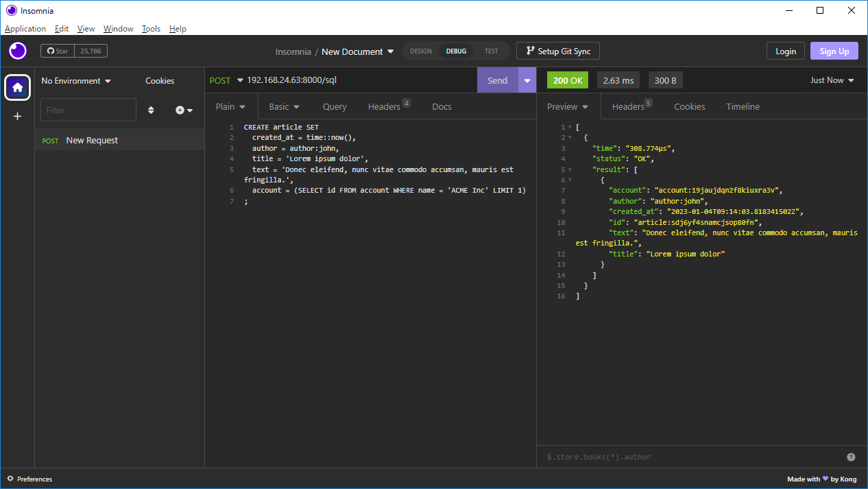Switch to DEBUG mode

456,51
